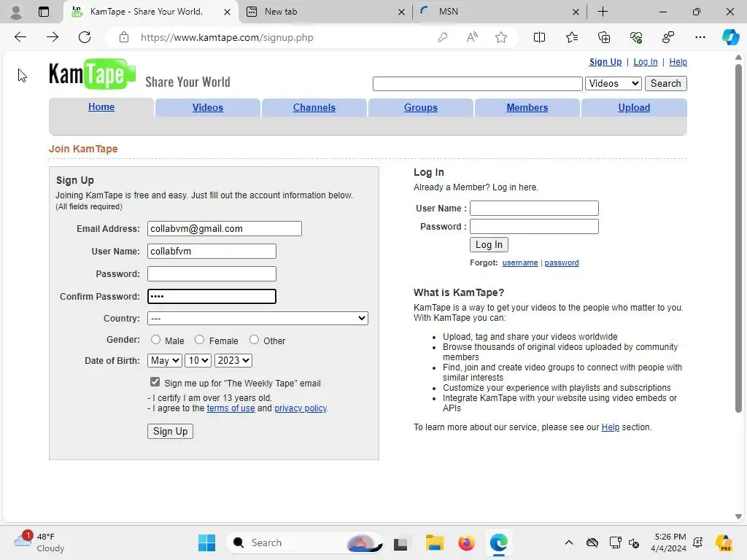Open the Upload tab
Image resolution: width=747 pixels, height=560 pixels.
point(634,108)
